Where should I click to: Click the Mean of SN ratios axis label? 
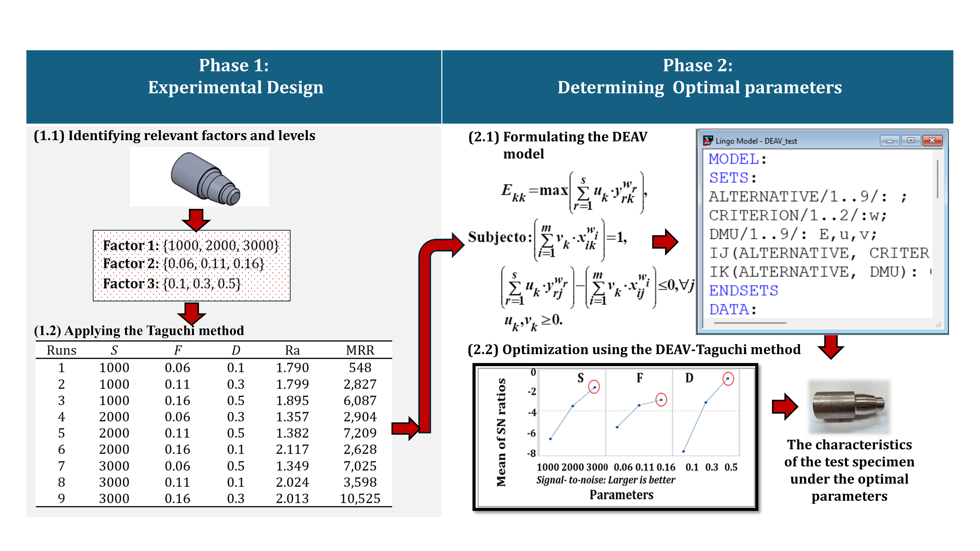pyautogui.click(x=501, y=432)
